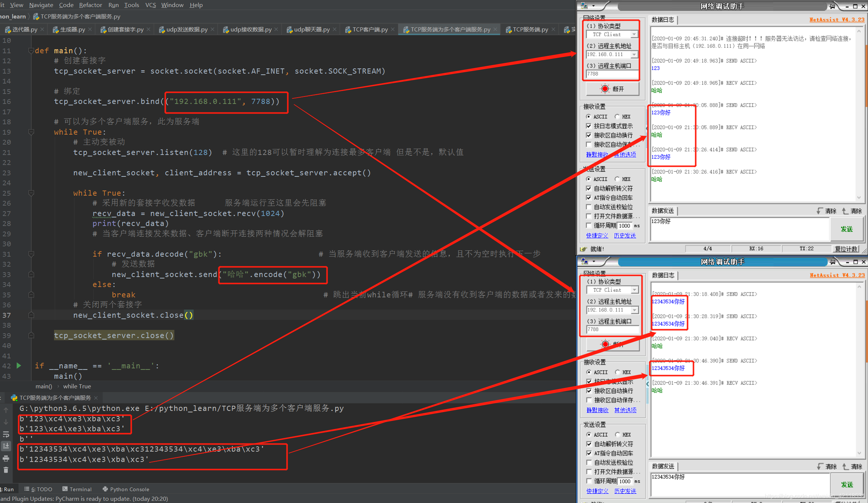This screenshot has height=503, width=868.
Task: Open the Terminal tool window tab
Action: pyautogui.click(x=77, y=489)
